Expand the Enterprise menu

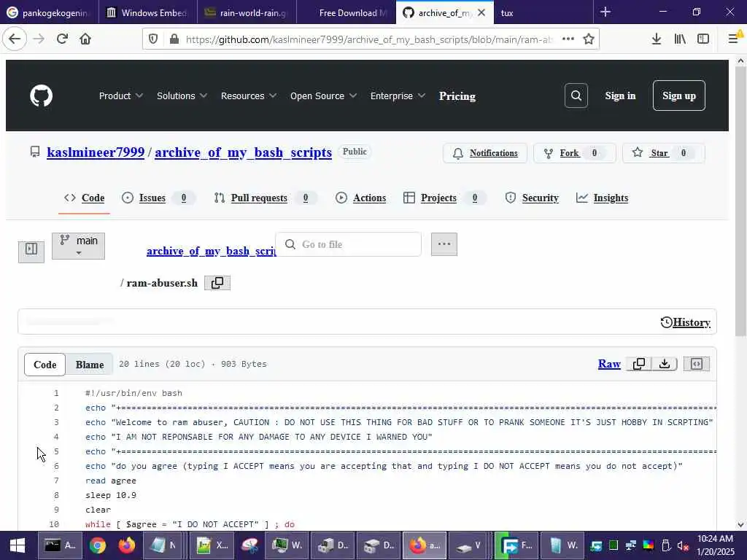[x=398, y=96]
